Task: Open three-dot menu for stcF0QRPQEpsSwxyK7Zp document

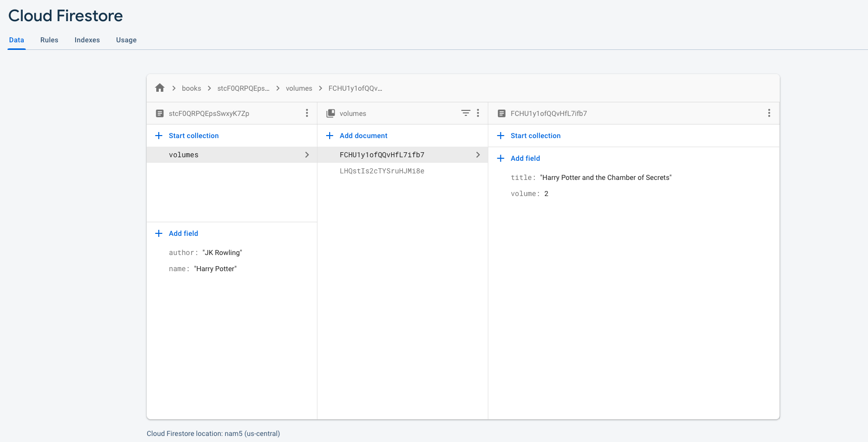Action: [x=306, y=113]
